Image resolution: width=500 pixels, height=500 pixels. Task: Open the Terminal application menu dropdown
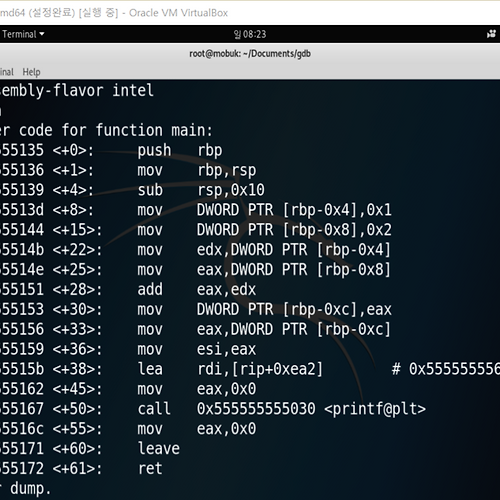pos(22,34)
